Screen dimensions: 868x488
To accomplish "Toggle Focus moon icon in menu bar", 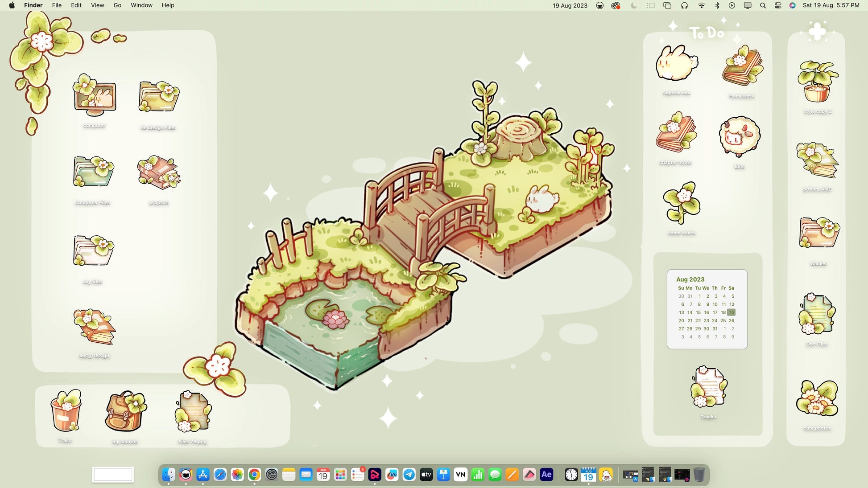I will (633, 5).
